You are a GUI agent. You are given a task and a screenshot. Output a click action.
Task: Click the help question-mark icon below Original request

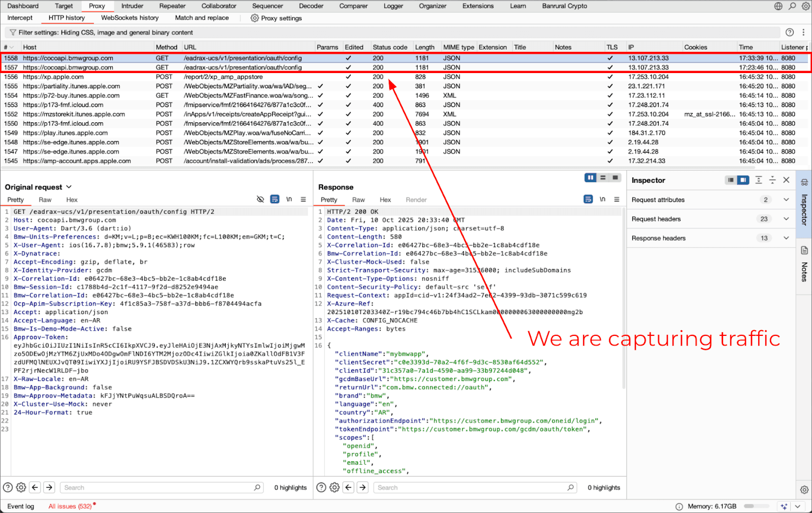point(7,487)
